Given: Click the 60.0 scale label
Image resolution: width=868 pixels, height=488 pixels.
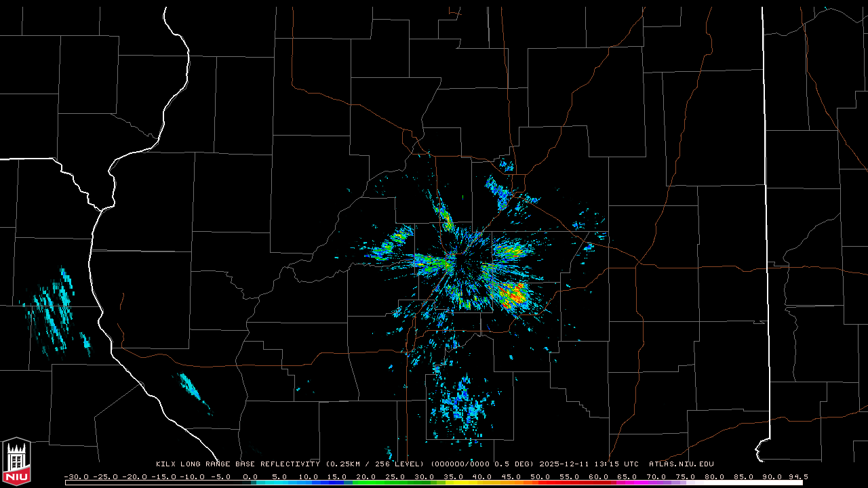Looking at the screenshot, I should 599,476.
